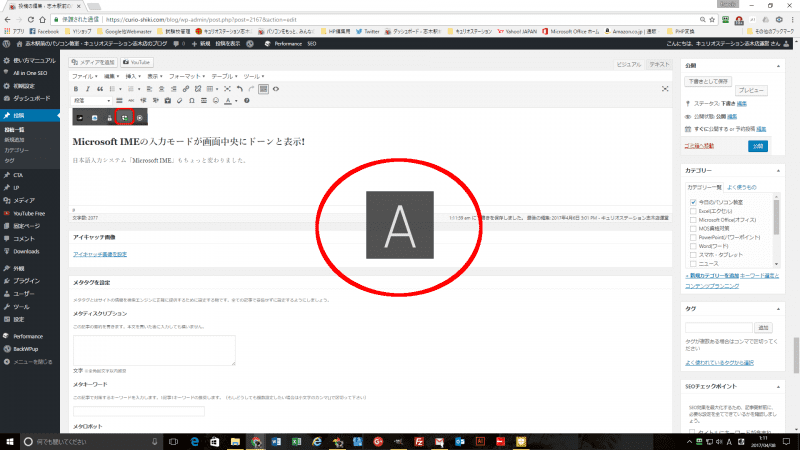This screenshot has width=800, height=450.
Task: Open distraction-free writing mode icon
Action: (x=665, y=89)
